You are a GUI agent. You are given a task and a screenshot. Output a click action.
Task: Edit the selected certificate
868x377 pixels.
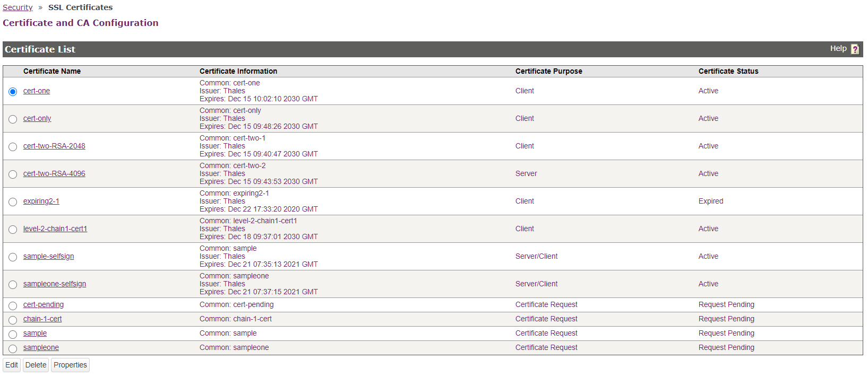11,365
